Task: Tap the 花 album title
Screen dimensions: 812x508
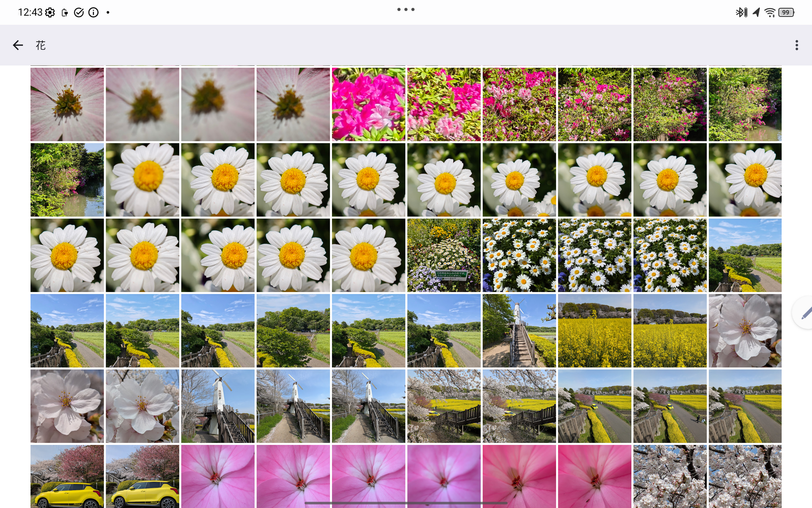Action: tap(41, 45)
